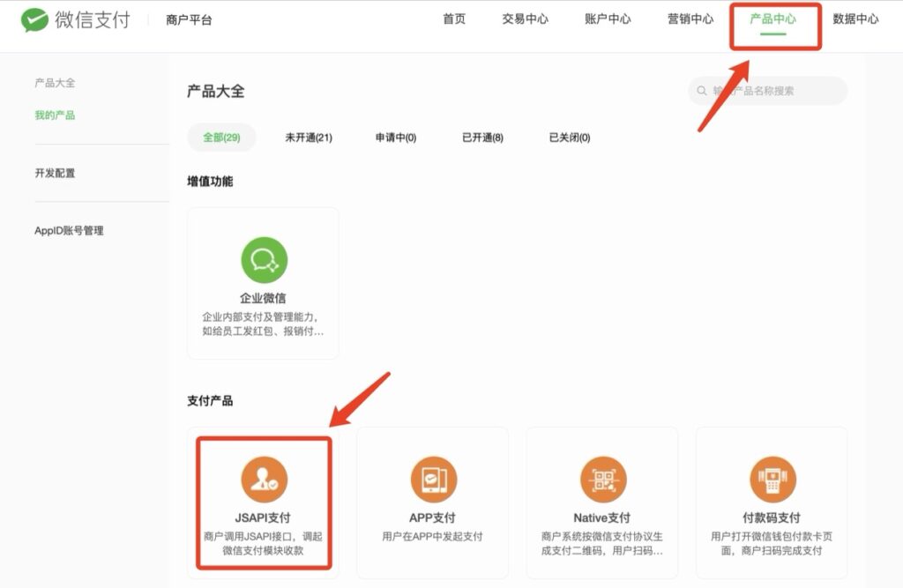Focus the product name search field

[x=768, y=91]
